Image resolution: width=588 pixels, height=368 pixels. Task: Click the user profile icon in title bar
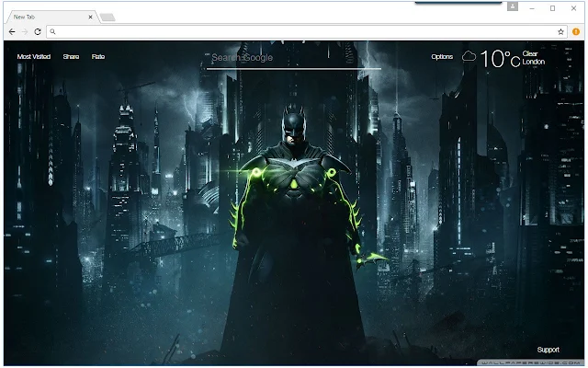pyautogui.click(x=513, y=6)
